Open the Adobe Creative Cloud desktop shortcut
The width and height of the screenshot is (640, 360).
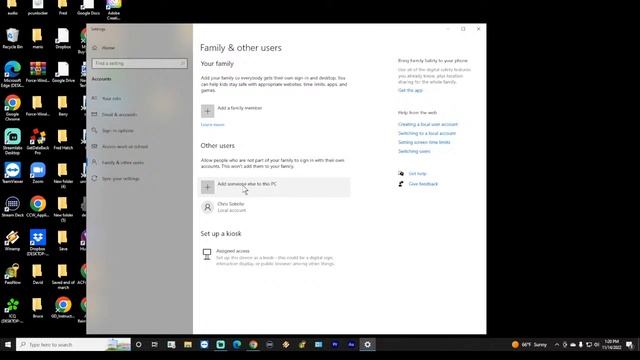[113, 9]
